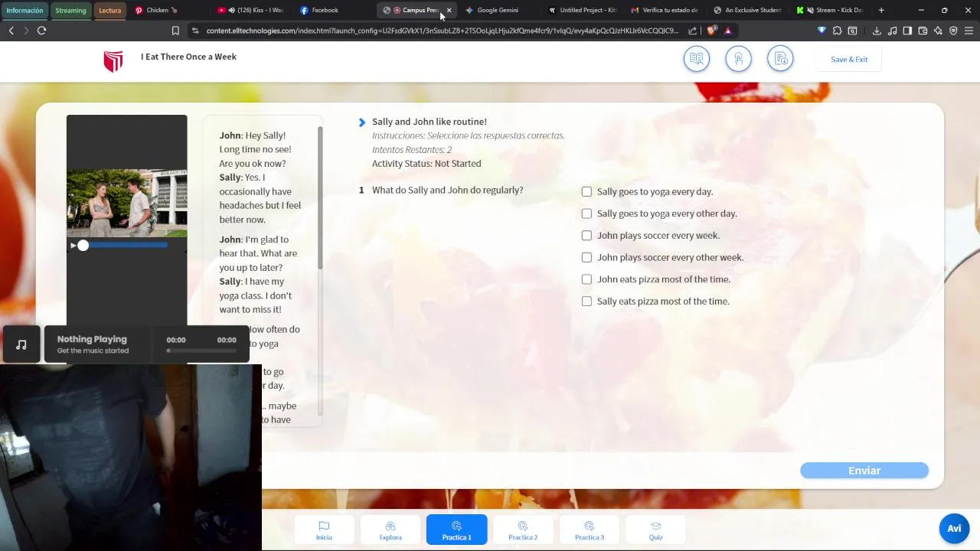Switch to Kiss YouTube browser tab
This screenshot has height=551, width=980.
click(252, 10)
